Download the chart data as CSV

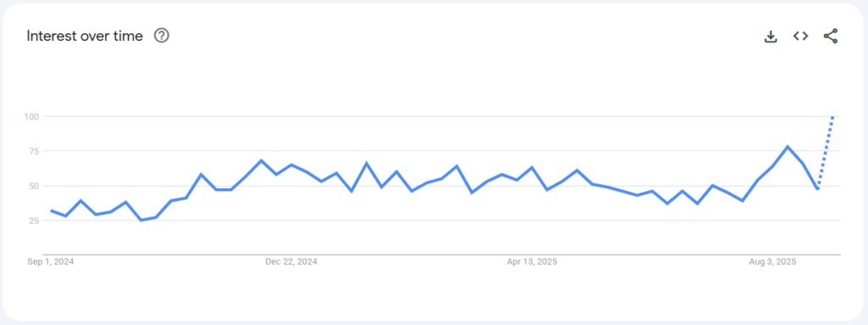771,36
